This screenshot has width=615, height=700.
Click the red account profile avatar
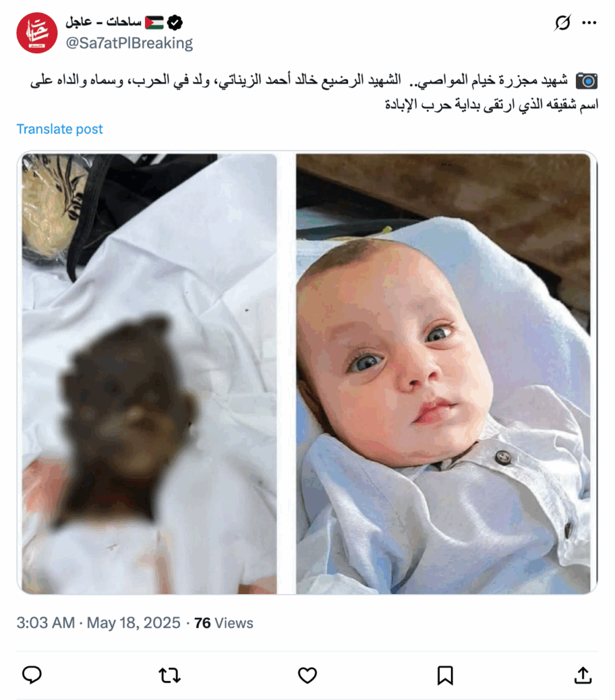(37, 33)
